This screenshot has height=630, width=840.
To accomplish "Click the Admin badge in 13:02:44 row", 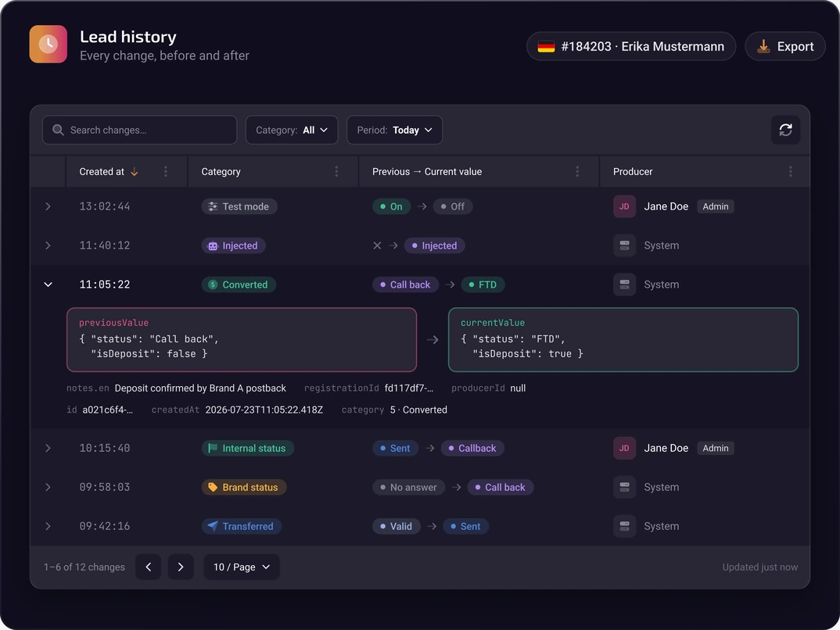I will point(715,206).
